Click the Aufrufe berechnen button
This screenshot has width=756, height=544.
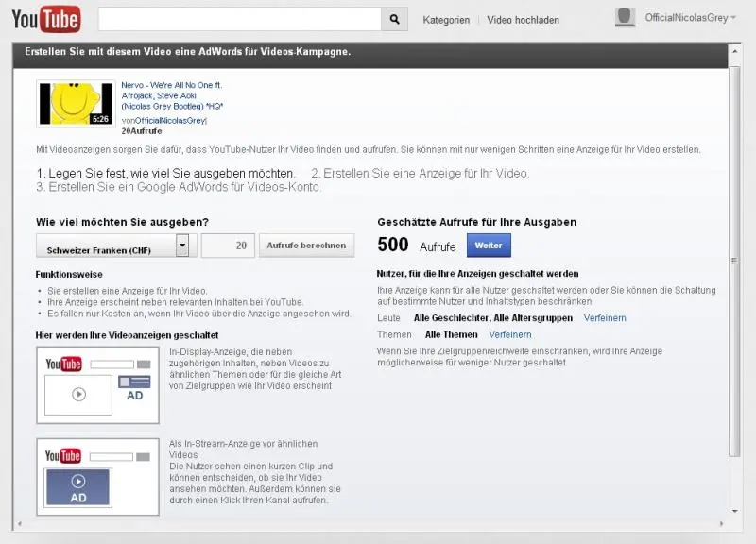click(306, 246)
